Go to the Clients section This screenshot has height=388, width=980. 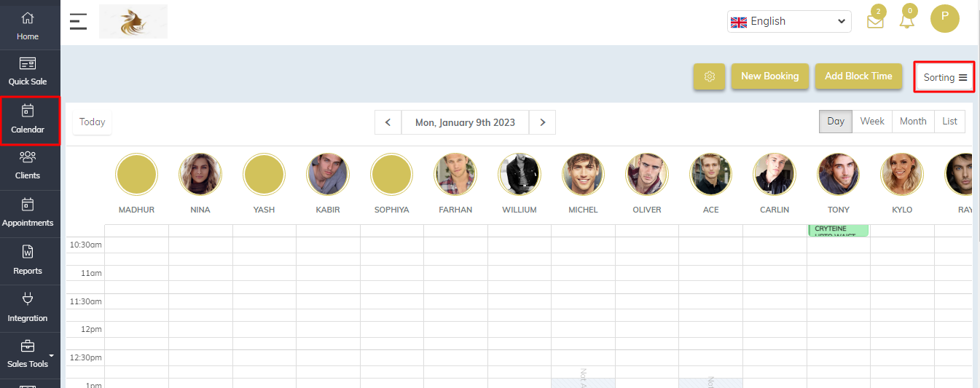[28, 165]
